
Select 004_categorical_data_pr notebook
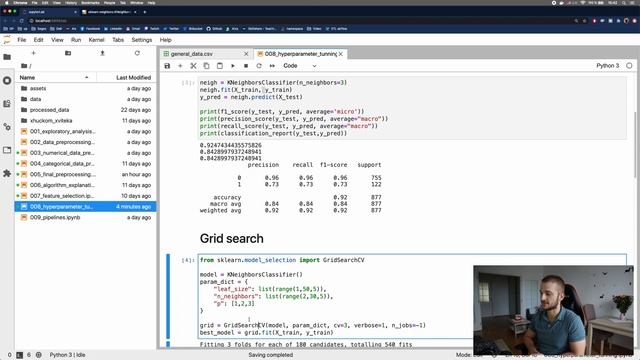86,164
